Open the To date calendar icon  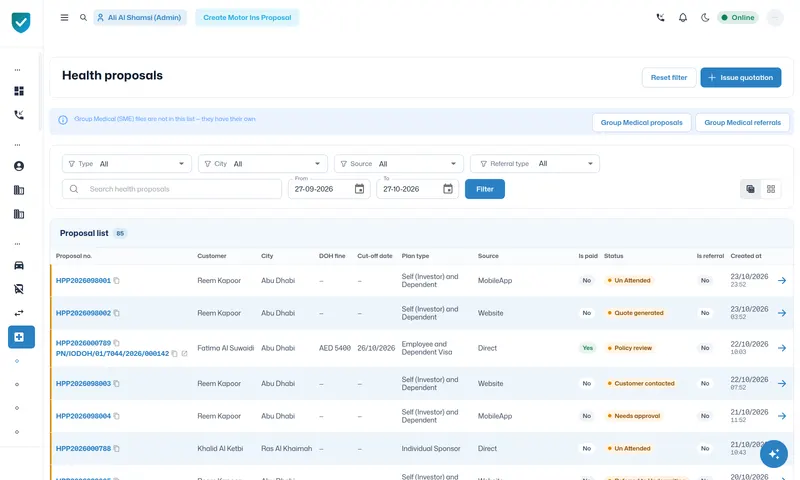(x=447, y=189)
